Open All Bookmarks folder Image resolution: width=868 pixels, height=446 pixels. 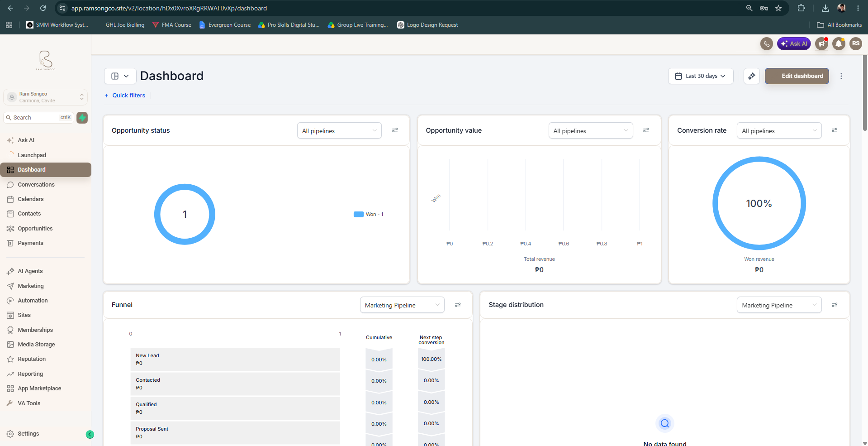click(x=840, y=25)
